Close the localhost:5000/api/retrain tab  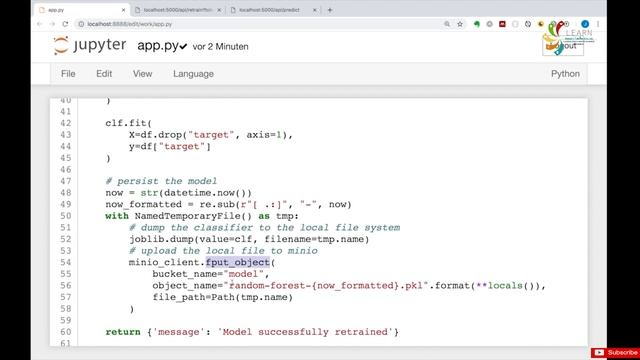[219, 10]
